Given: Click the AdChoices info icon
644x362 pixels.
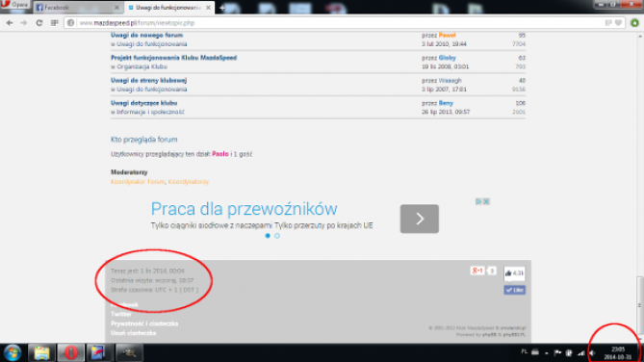Looking at the screenshot, I should (478, 201).
